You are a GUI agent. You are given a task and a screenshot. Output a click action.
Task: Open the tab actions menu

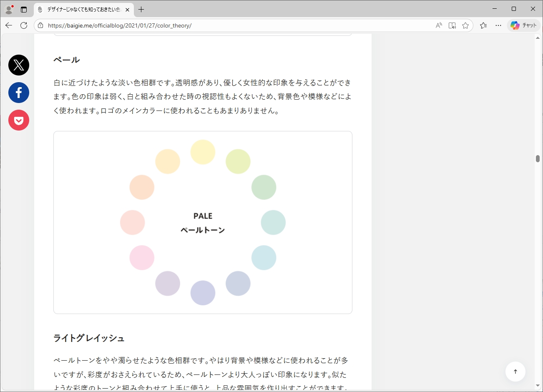click(24, 9)
